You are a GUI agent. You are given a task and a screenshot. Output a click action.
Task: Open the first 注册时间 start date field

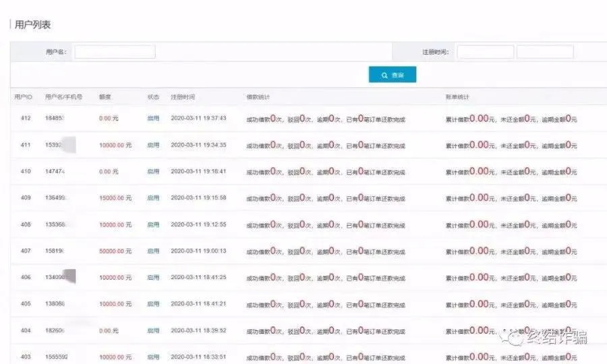pyautogui.click(x=486, y=52)
